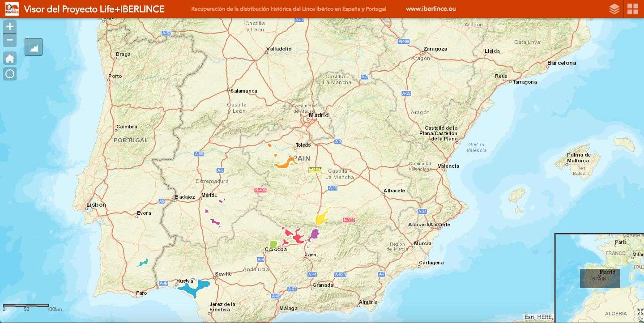644x323 pixels.
Task: Click the Esri, HERE attribution text
Action: (x=539, y=317)
